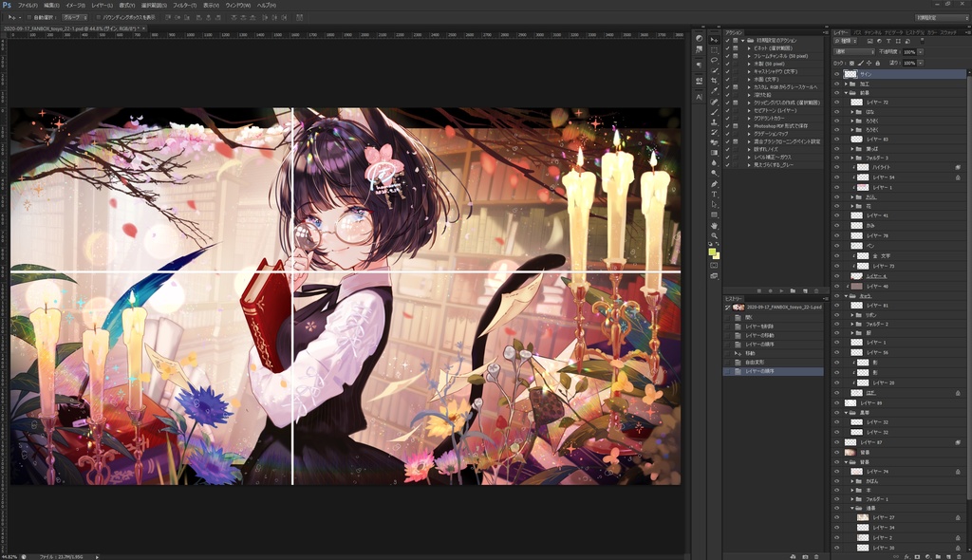Select the Clone Stamp tool

(714, 122)
